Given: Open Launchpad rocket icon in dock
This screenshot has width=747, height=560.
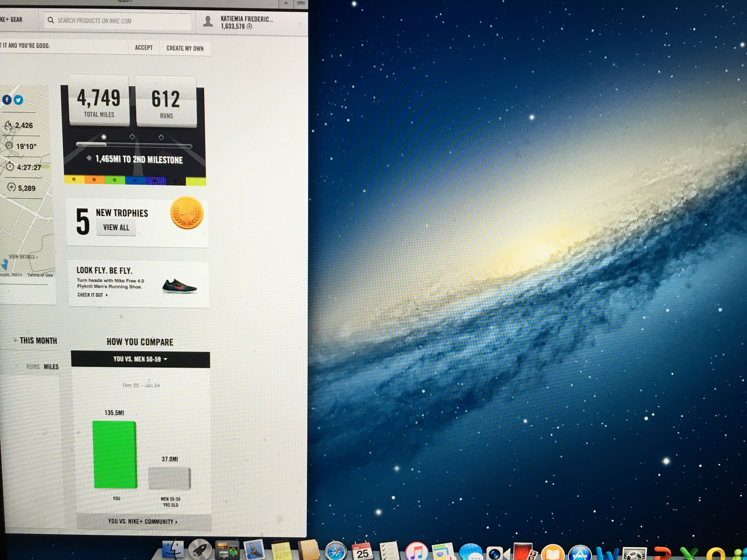Looking at the screenshot, I should click(x=200, y=550).
